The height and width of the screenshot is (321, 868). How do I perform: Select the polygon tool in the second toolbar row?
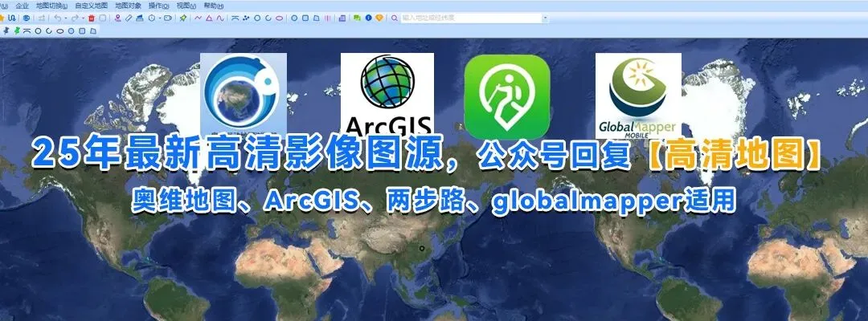tap(93, 30)
